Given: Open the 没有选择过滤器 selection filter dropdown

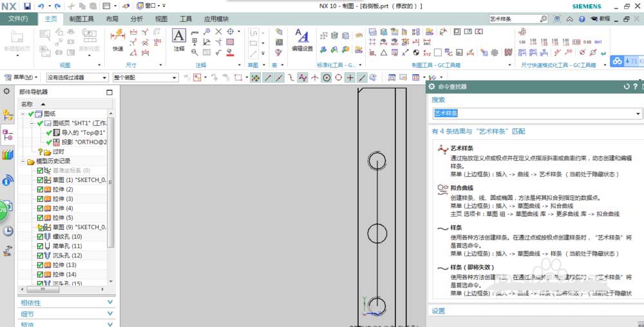Looking at the screenshot, I should [x=76, y=77].
